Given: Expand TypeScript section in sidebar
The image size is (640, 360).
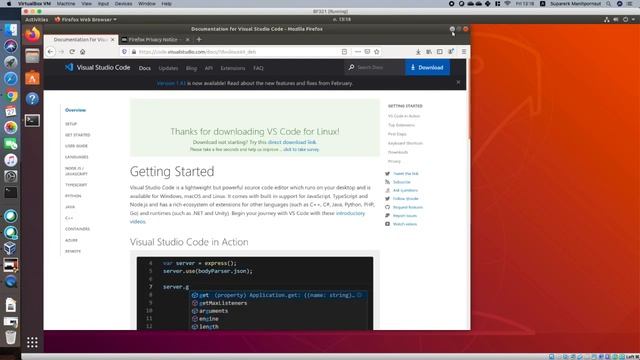Looking at the screenshot, I should [76, 185].
